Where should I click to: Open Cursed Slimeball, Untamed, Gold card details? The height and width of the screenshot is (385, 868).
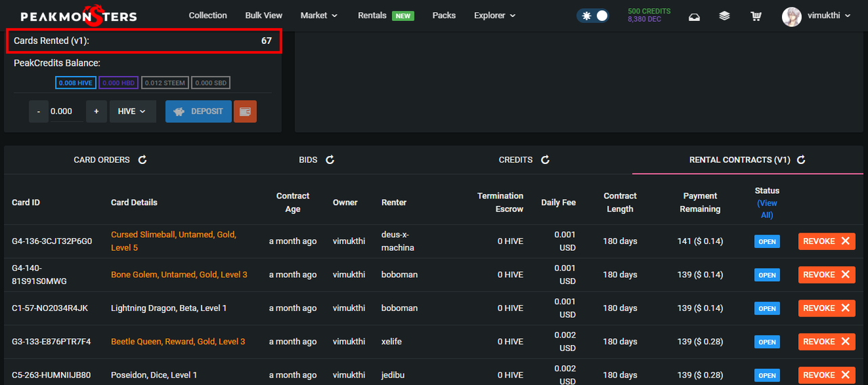(174, 241)
